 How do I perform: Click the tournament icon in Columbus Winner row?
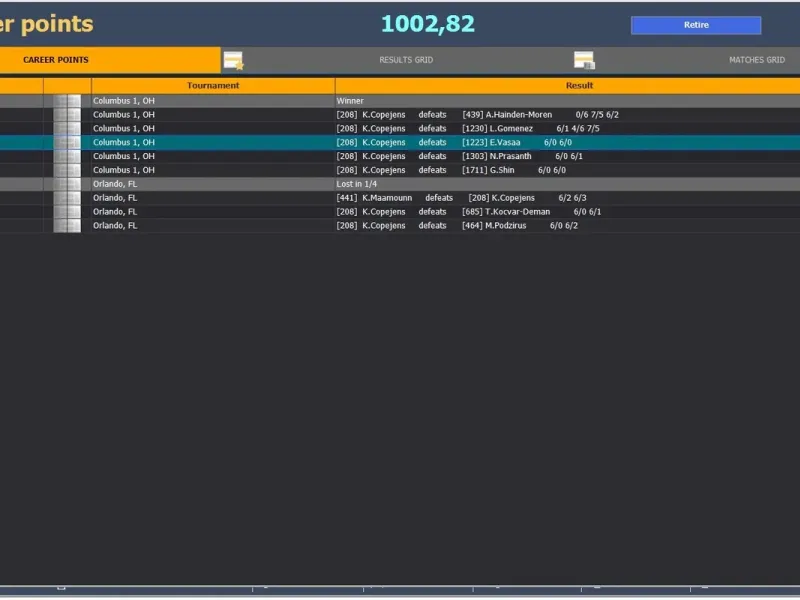coord(67,101)
